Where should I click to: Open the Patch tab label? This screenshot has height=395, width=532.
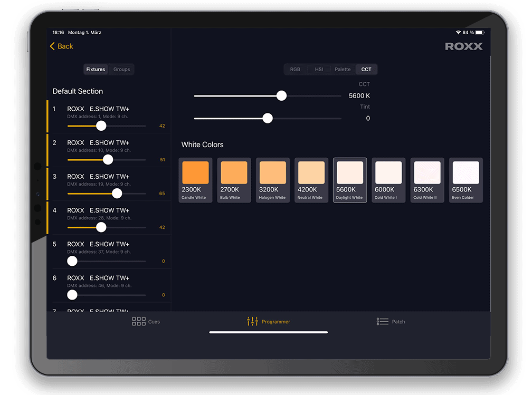click(x=398, y=322)
